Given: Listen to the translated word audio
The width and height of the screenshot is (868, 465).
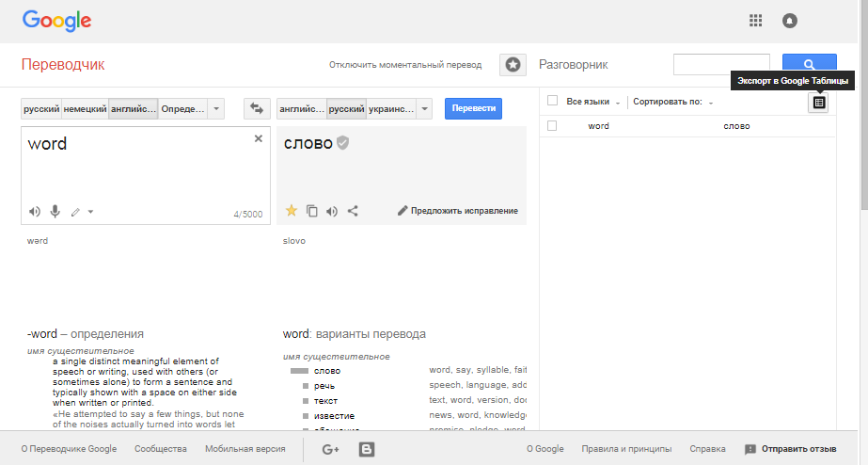Looking at the screenshot, I should pyautogui.click(x=332, y=211).
